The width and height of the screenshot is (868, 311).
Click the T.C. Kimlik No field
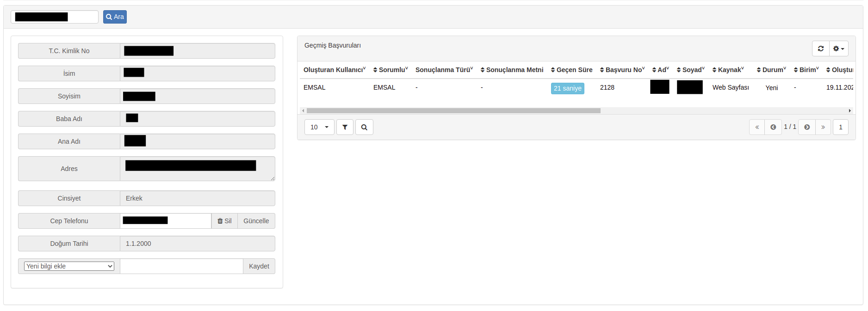[198, 51]
